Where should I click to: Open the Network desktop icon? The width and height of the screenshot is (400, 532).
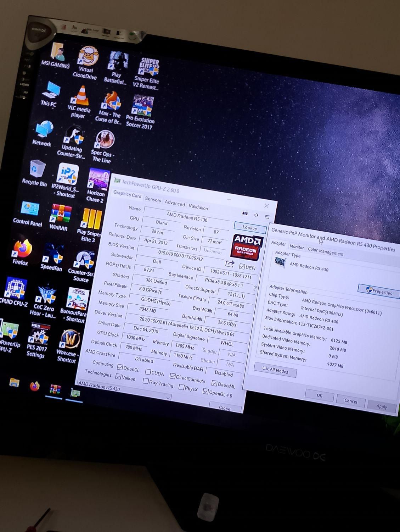[43, 133]
